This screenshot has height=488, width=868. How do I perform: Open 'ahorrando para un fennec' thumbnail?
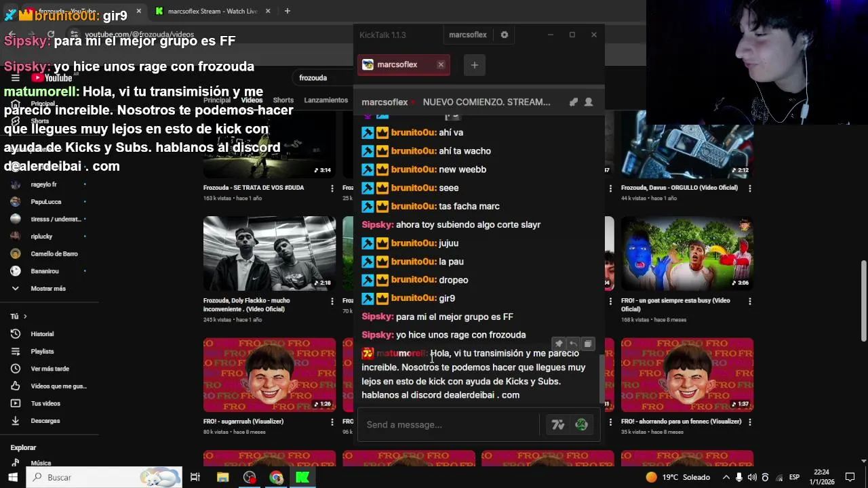click(x=687, y=374)
